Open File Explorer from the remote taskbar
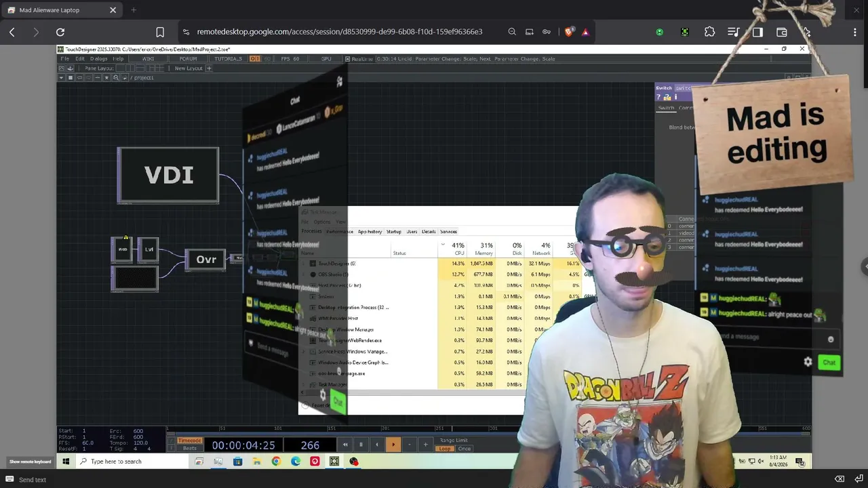The image size is (868, 488). coord(257,462)
